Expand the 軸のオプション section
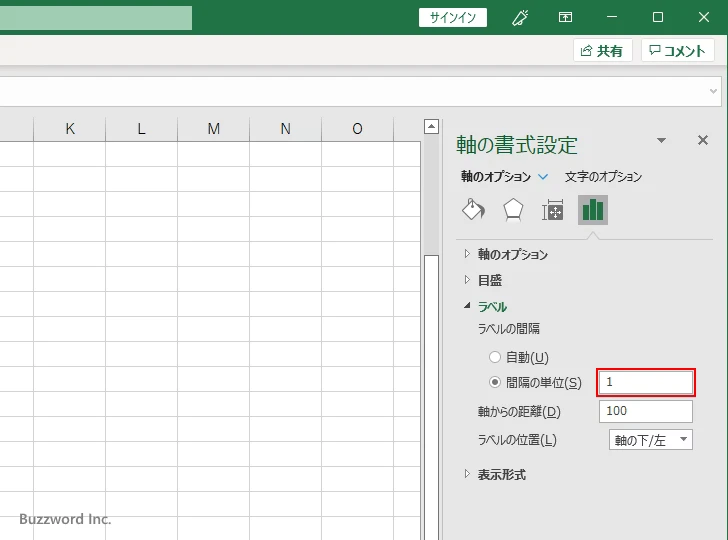 click(x=468, y=254)
